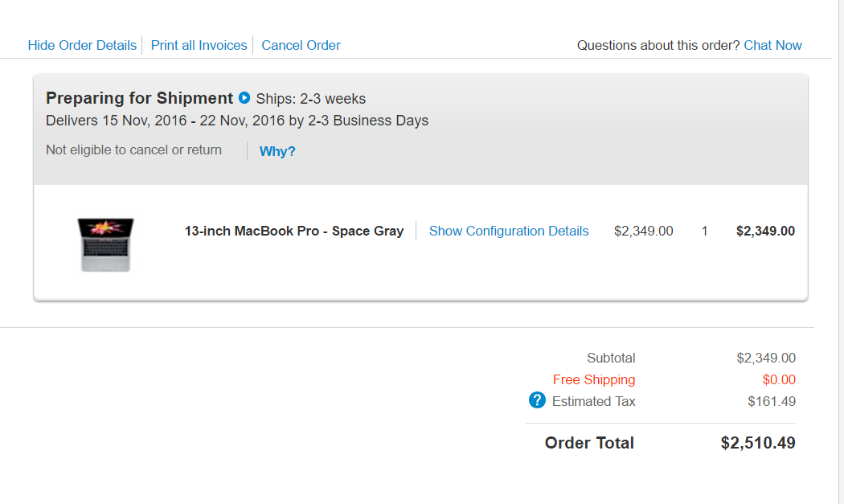Collapse details with Hide Order Details

tap(82, 45)
